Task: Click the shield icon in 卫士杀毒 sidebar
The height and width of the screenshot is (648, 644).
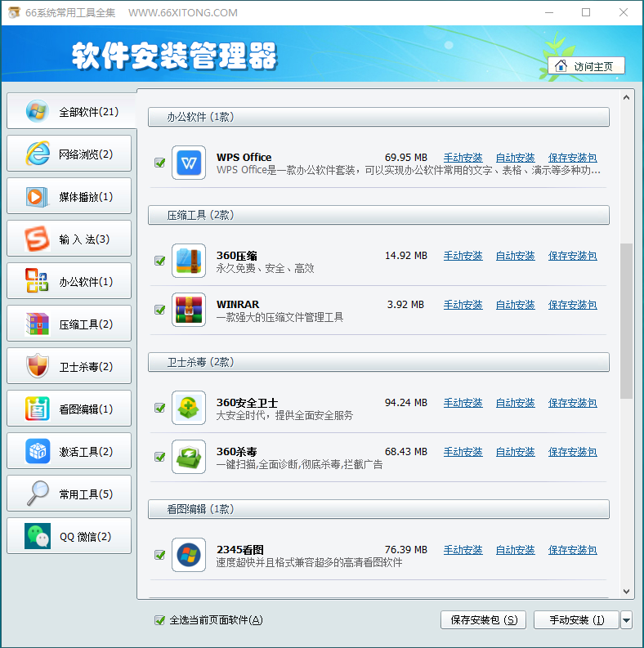Action: (x=38, y=366)
